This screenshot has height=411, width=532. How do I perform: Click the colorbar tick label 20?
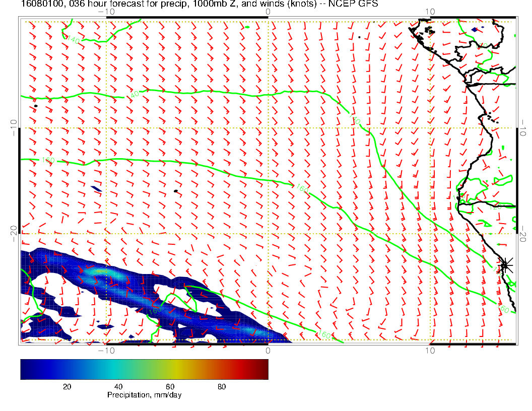(x=66, y=387)
